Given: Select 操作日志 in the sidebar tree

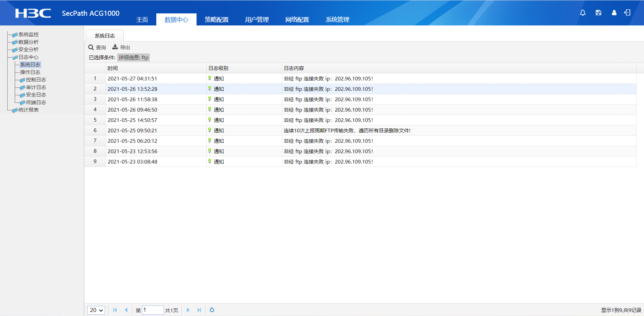Looking at the screenshot, I should (x=30, y=72).
